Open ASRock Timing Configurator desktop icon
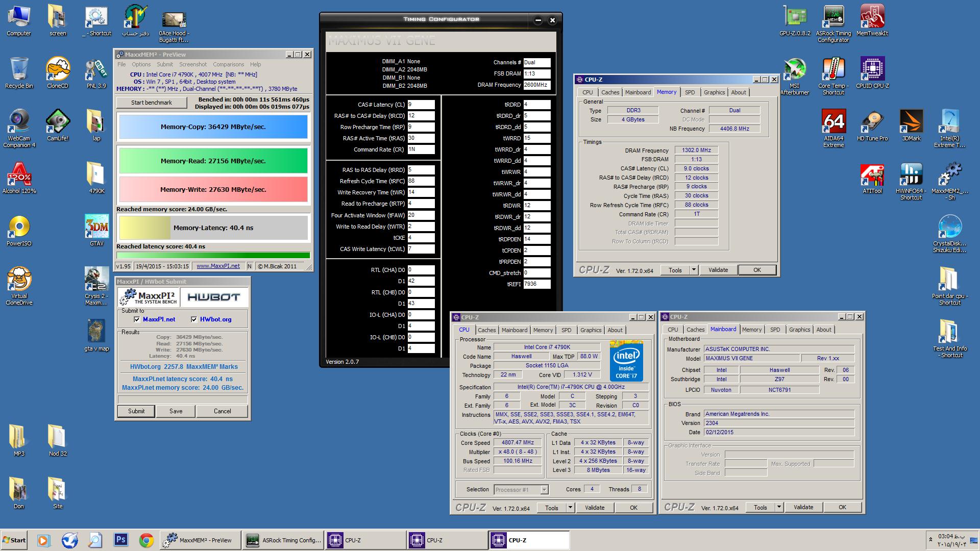 833,23
